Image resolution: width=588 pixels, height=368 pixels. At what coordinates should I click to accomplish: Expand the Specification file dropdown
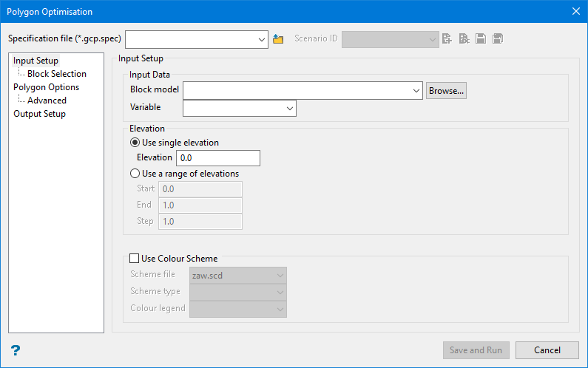click(261, 39)
